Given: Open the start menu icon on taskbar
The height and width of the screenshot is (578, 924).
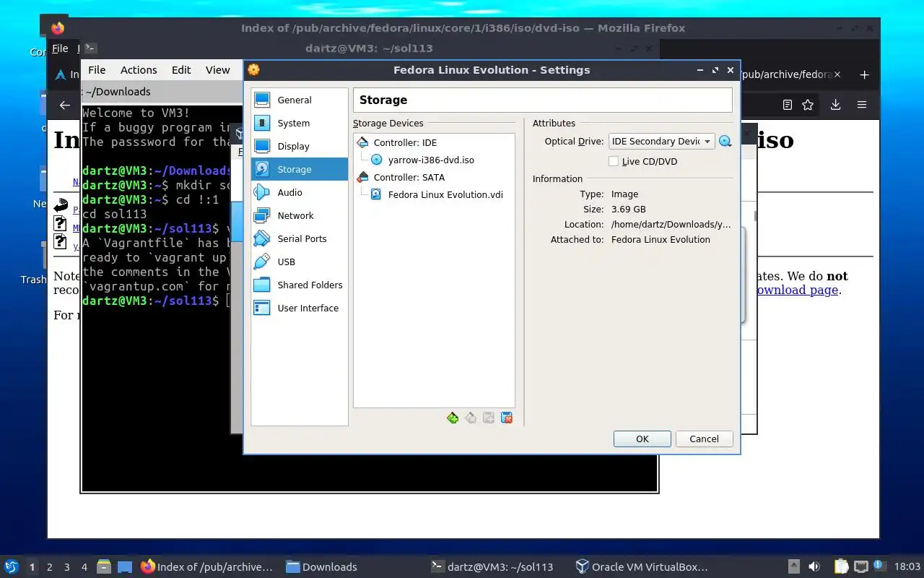Looking at the screenshot, I should tap(11, 566).
